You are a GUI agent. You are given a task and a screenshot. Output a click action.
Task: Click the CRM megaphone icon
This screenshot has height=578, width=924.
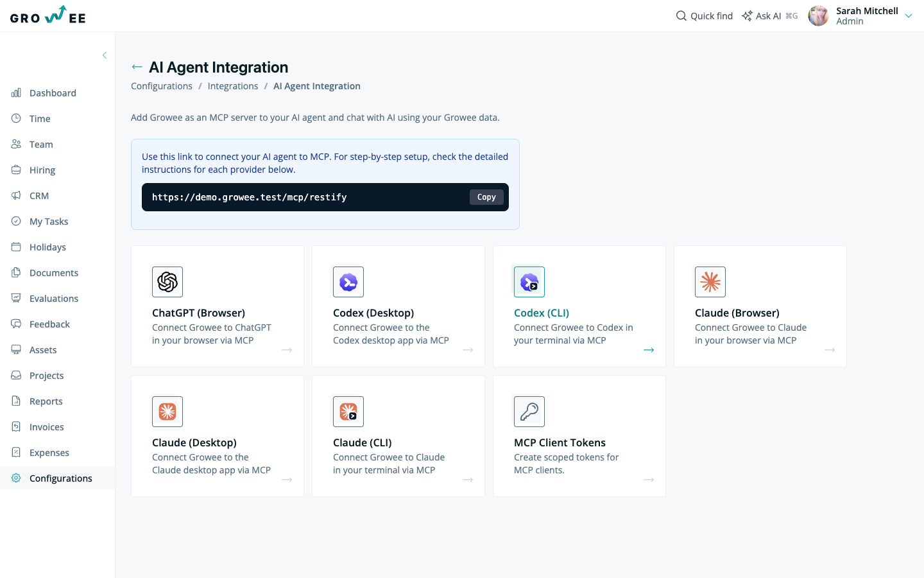(x=16, y=196)
